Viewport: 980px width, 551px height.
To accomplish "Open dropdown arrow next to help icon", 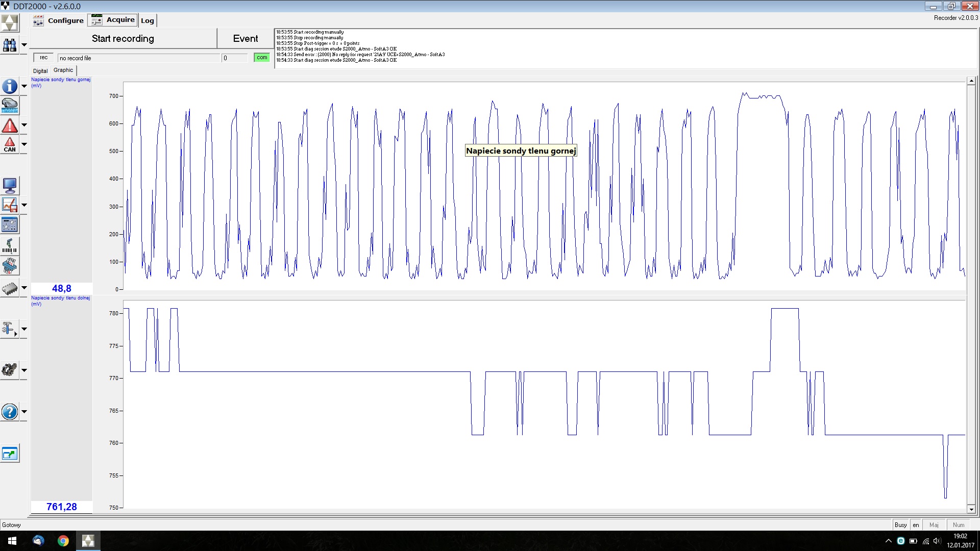I will pyautogui.click(x=24, y=412).
